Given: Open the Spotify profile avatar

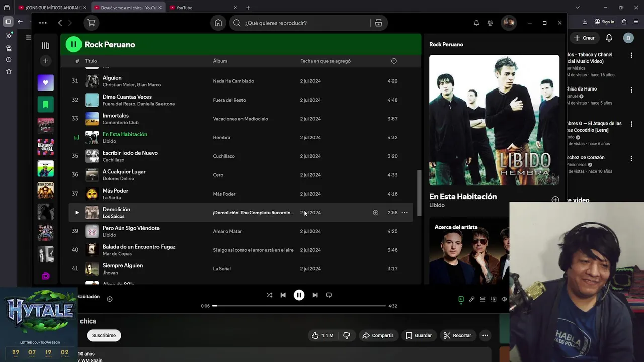Looking at the screenshot, I should click(509, 23).
